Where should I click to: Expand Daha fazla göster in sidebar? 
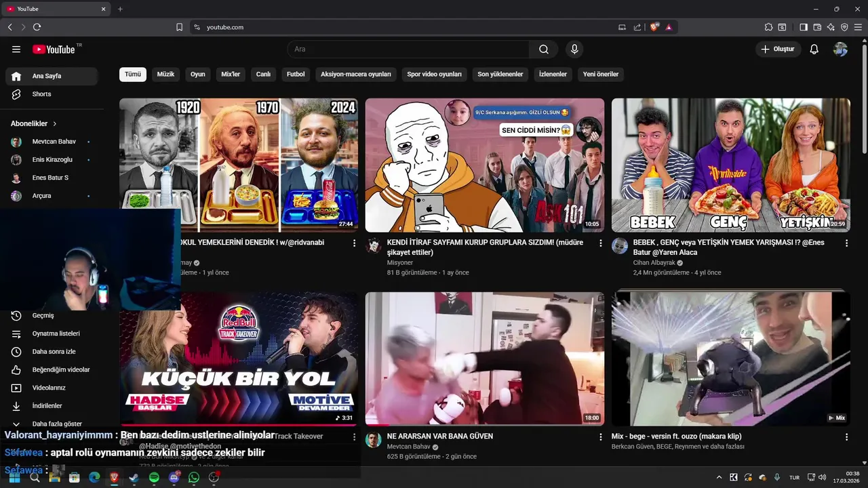click(x=52, y=424)
